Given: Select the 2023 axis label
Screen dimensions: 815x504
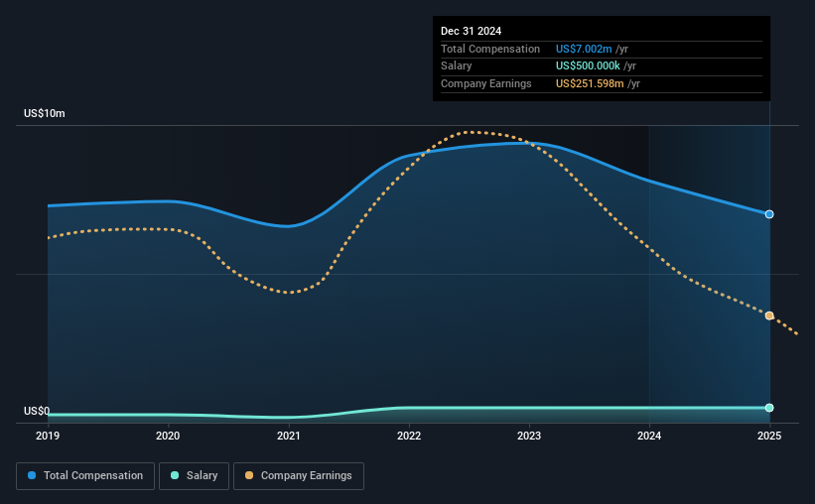Looking at the screenshot, I should click(x=528, y=436).
